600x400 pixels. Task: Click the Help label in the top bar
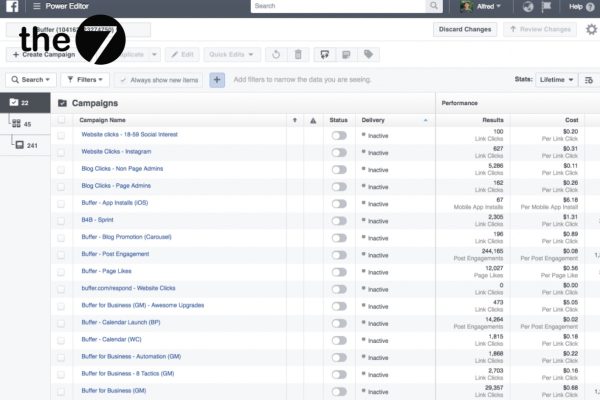576,7
